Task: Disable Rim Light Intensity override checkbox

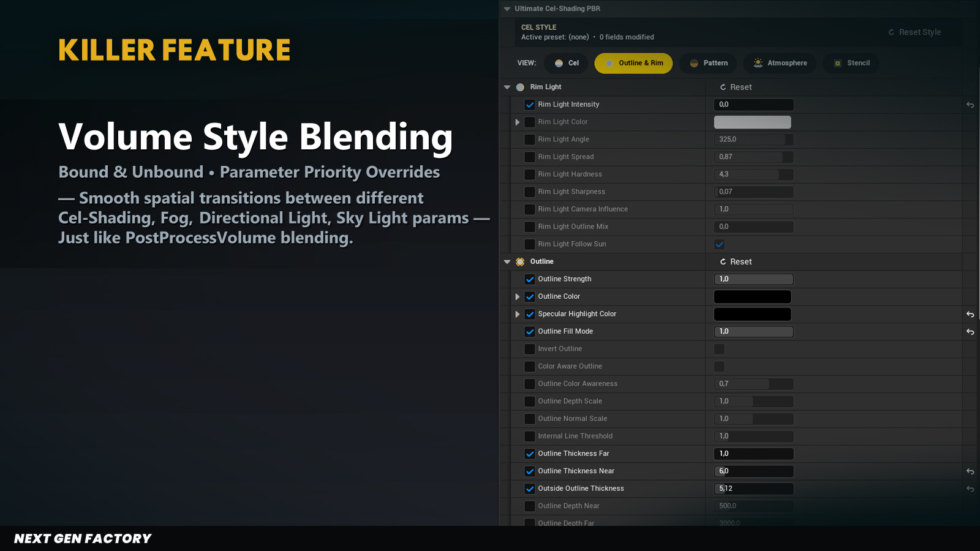Action: pyautogui.click(x=530, y=105)
